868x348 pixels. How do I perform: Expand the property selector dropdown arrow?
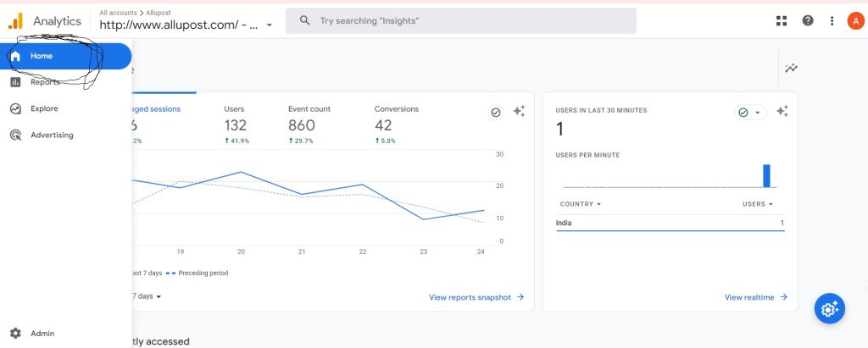coord(269,25)
